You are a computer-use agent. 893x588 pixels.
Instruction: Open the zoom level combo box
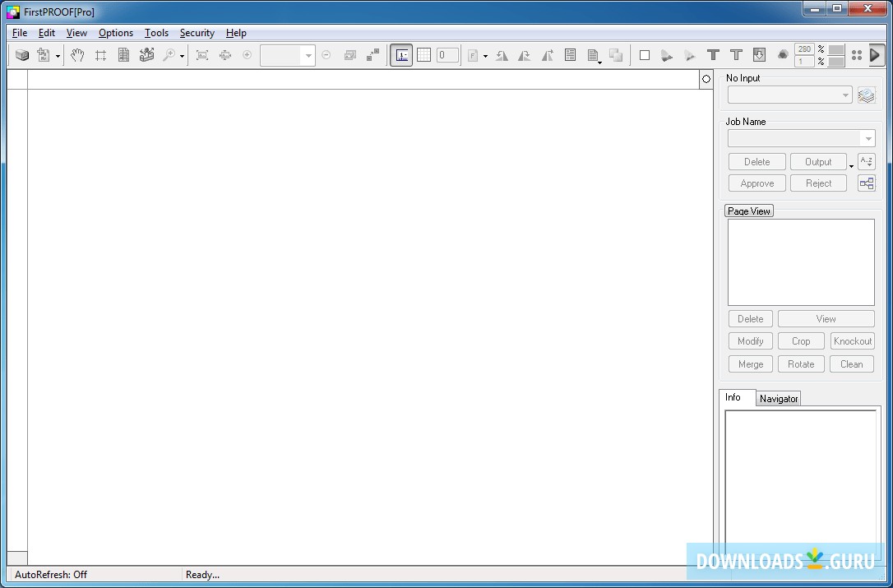[288, 55]
